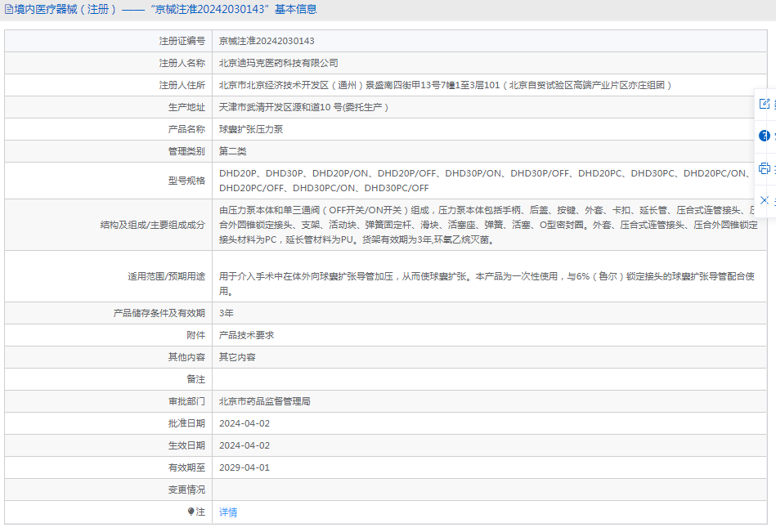Click the lightbulb icon beside 注
The height and width of the screenshot is (532, 776).
tap(191, 512)
